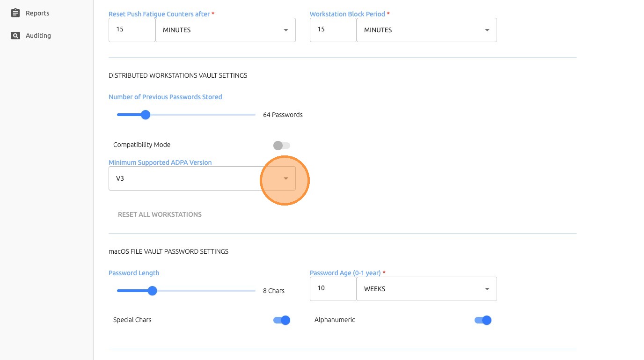
Task: Disable the Special Chars switch
Action: (282, 320)
